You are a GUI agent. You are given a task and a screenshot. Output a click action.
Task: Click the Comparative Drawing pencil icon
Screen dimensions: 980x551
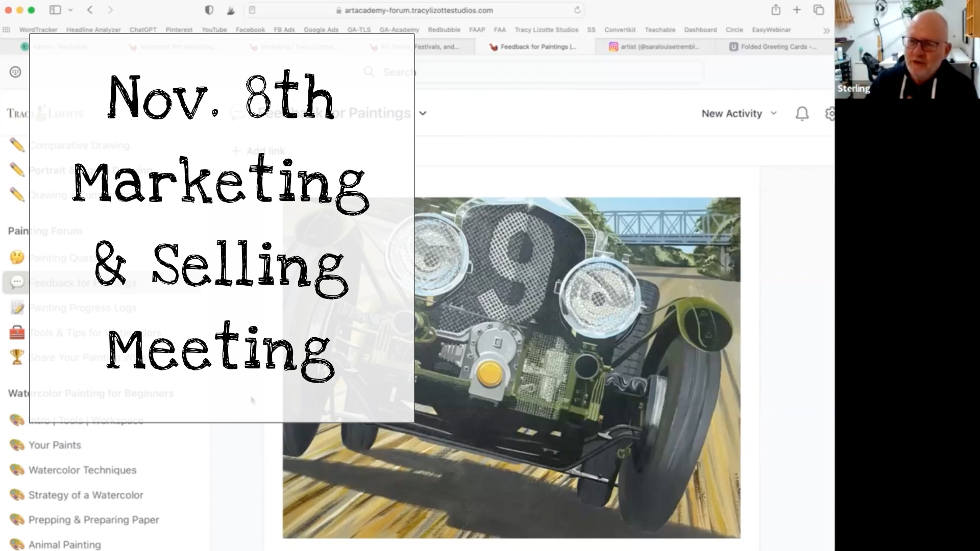click(x=17, y=145)
